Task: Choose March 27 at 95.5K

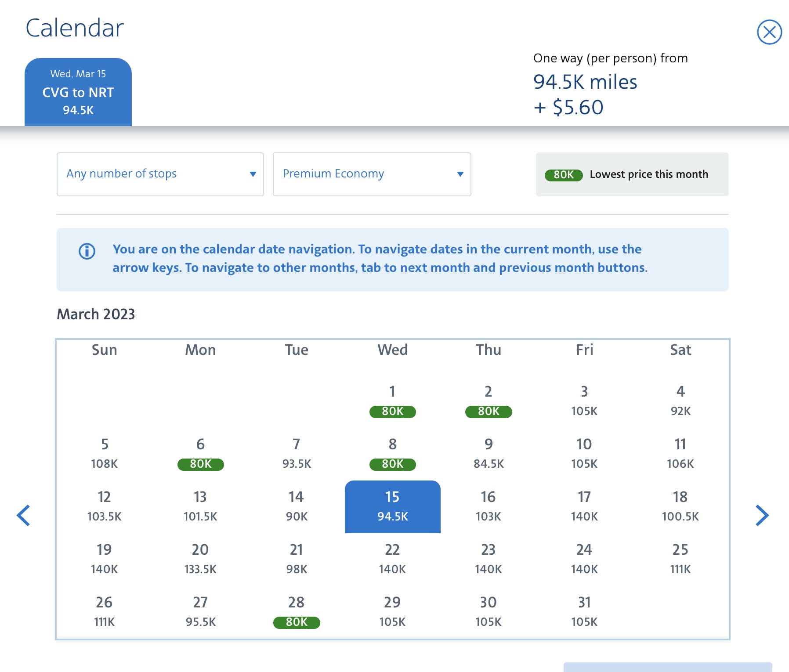Action: pyautogui.click(x=200, y=612)
